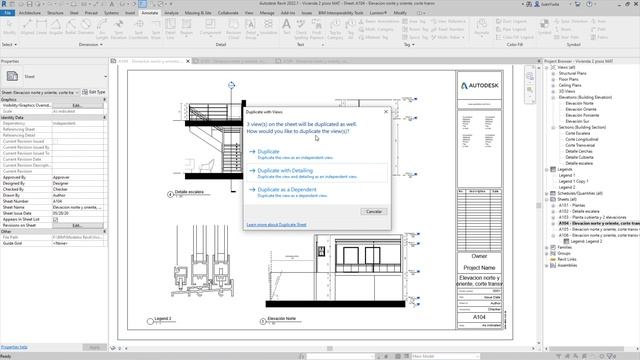Select Legend 1 Copy 1 in browser
Screen dimensions: 640x360
(573, 181)
